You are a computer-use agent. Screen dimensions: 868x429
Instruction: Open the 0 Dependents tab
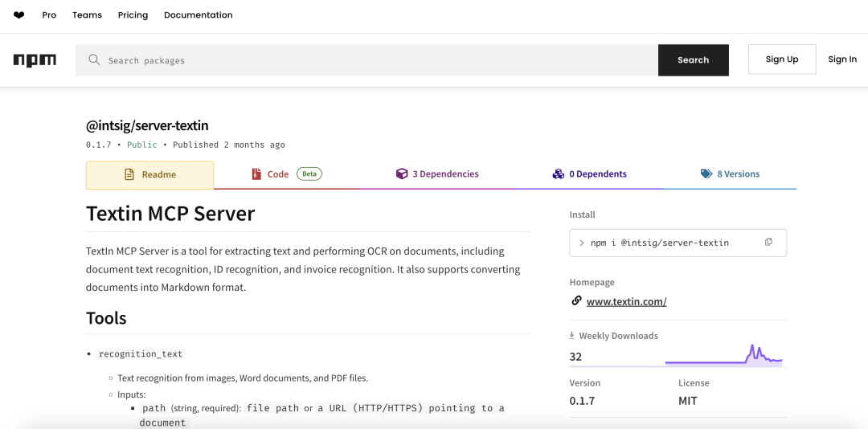coord(590,174)
